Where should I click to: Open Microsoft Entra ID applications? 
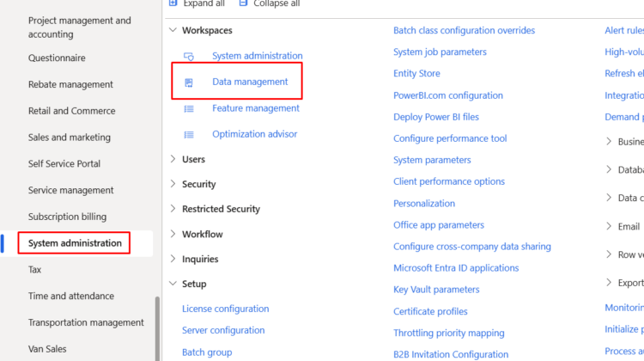[x=456, y=268]
